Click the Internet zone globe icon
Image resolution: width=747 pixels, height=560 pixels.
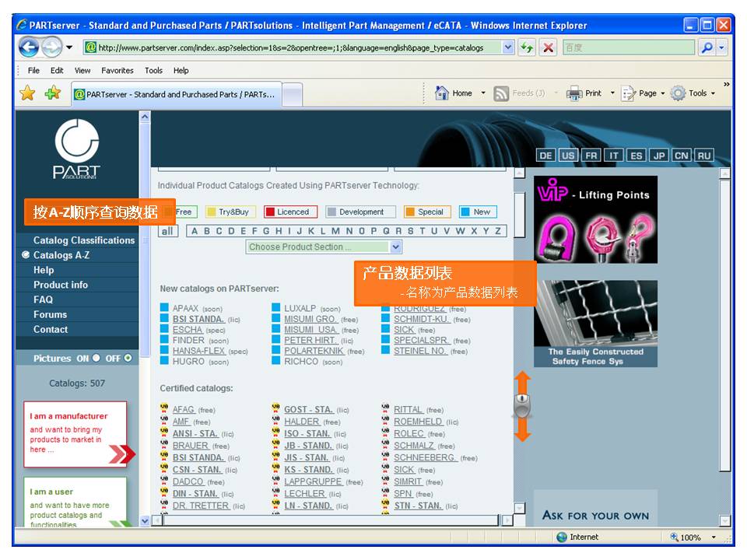pyautogui.click(x=562, y=537)
